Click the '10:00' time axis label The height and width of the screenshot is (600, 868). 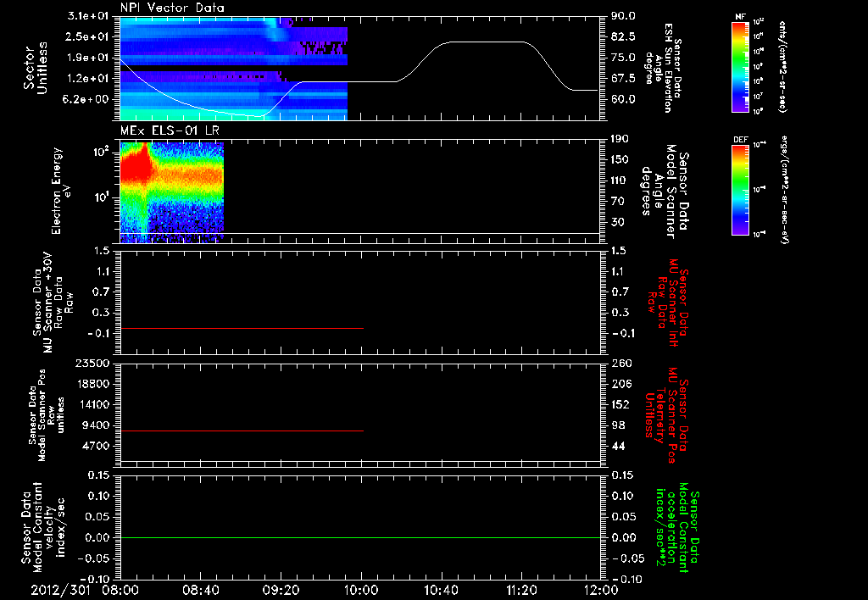click(360, 590)
